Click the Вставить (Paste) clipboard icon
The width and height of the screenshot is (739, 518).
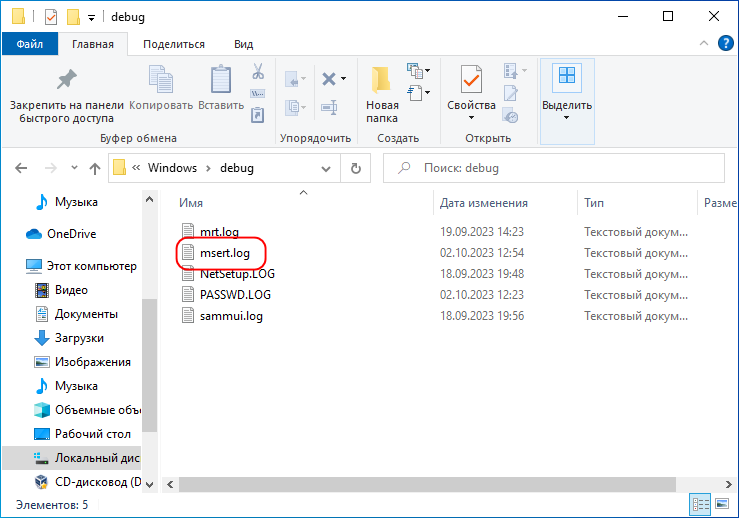[x=221, y=79]
